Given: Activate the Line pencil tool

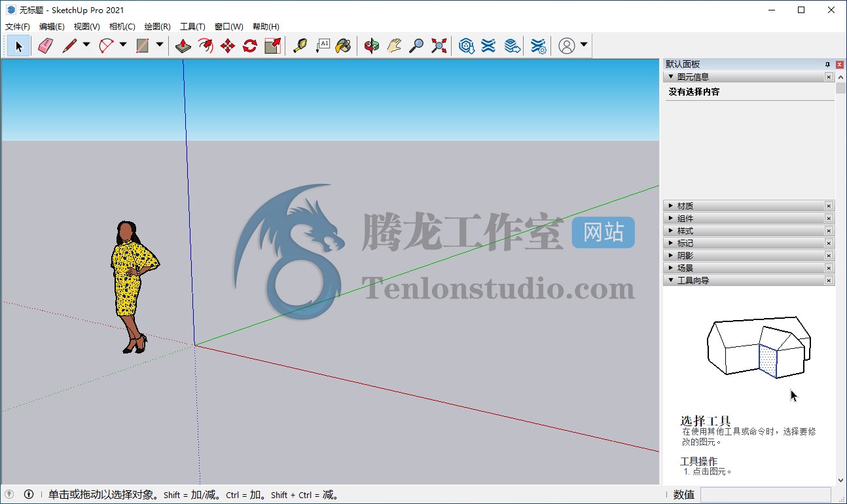Looking at the screenshot, I should click(69, 46).
